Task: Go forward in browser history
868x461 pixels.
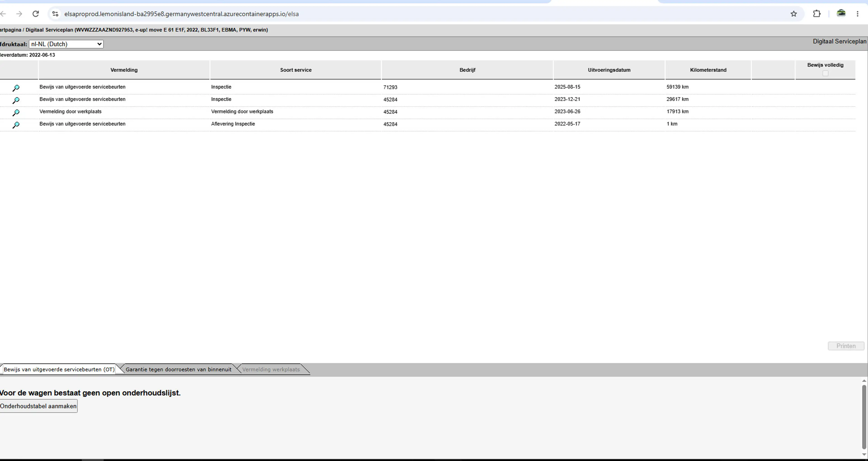Action: click(x=19, y=14)
